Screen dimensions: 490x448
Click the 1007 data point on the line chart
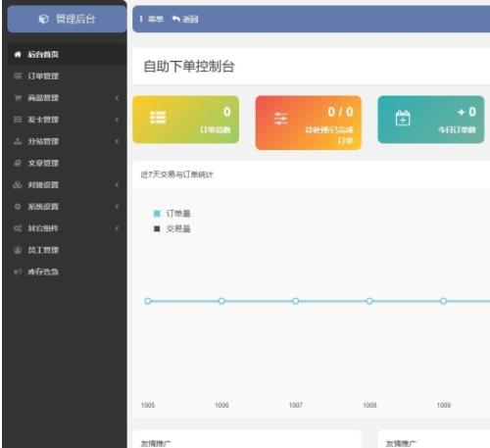click(296, 301)
